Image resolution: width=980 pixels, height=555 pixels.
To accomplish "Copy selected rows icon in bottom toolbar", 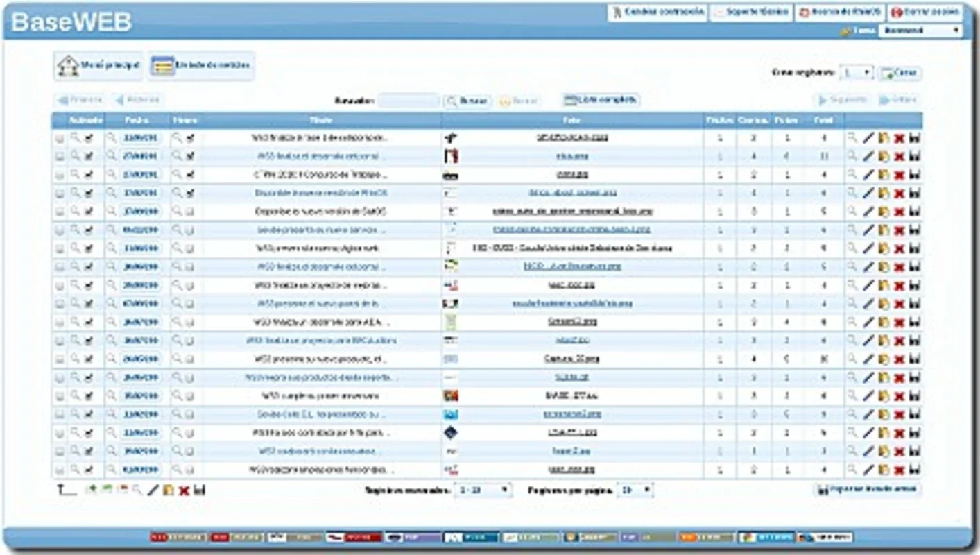I will [169, 490].
